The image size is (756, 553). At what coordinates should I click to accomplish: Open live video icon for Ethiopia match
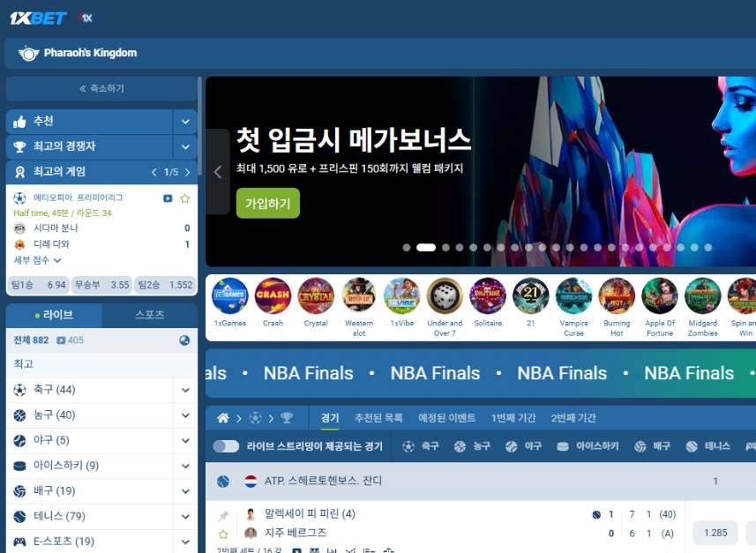[168, 198]
